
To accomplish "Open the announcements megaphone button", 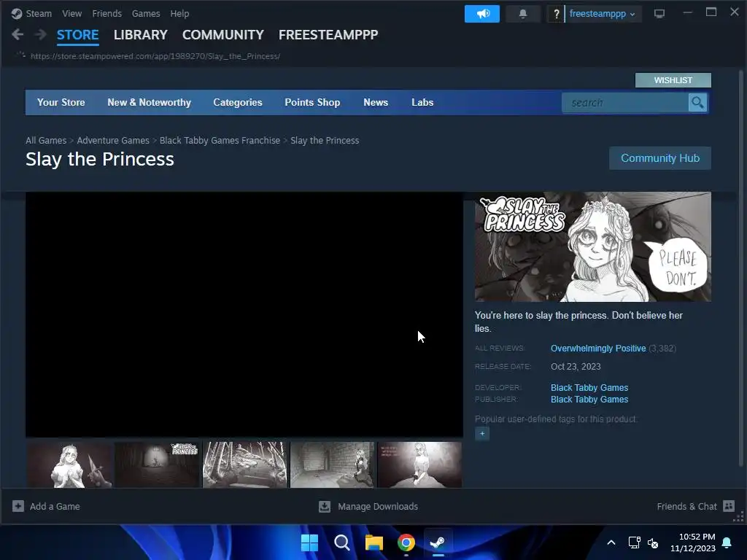I will [482, 14].
